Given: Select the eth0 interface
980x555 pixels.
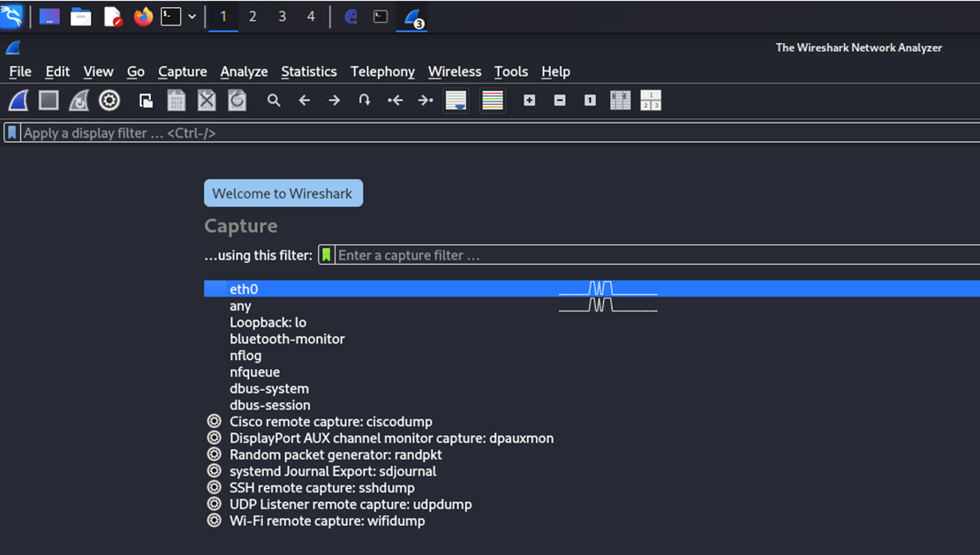Looking at the screenshot, I should coord(592,289).
